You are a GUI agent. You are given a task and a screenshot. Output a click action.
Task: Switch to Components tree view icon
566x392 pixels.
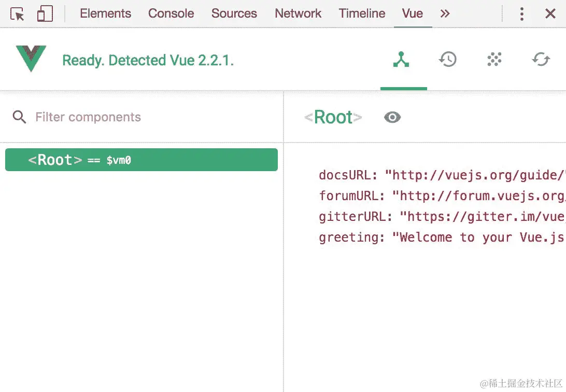[401, 60]
